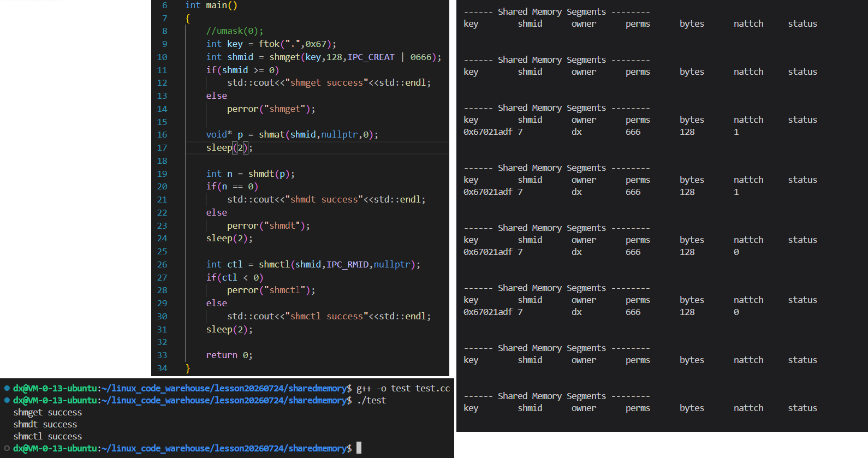Screen dimensions: 868x458
Task: Click the hollow marker circle beside the empty last prompt
Action: tap(7, 448)
